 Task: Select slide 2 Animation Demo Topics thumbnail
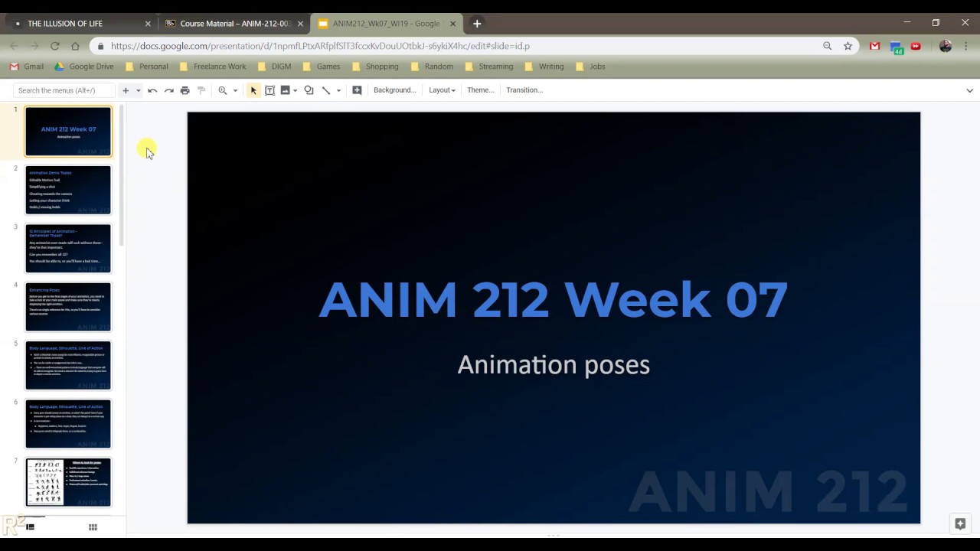point(68,190)
